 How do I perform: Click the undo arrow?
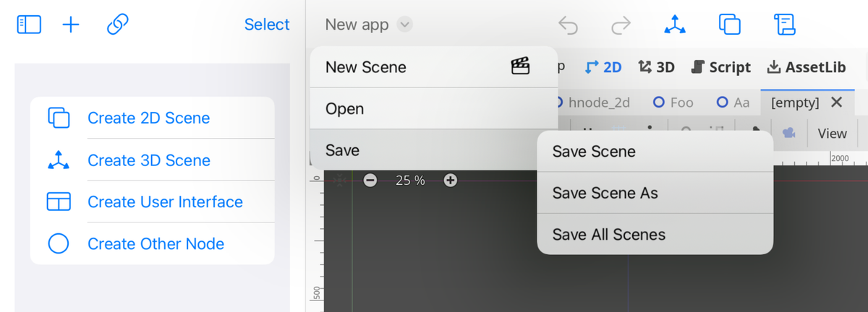coord(569,25)
